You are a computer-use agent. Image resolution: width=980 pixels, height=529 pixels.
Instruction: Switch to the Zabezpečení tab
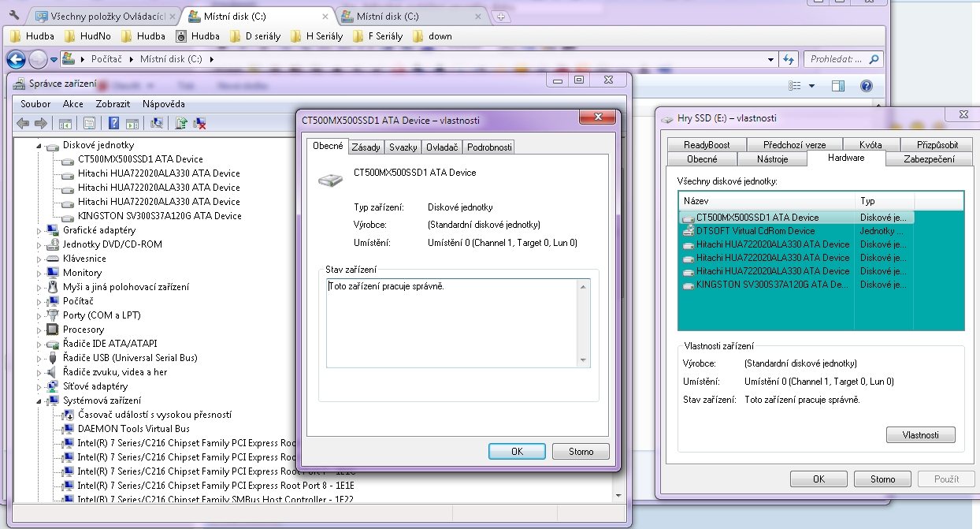(x=925, y=159)
